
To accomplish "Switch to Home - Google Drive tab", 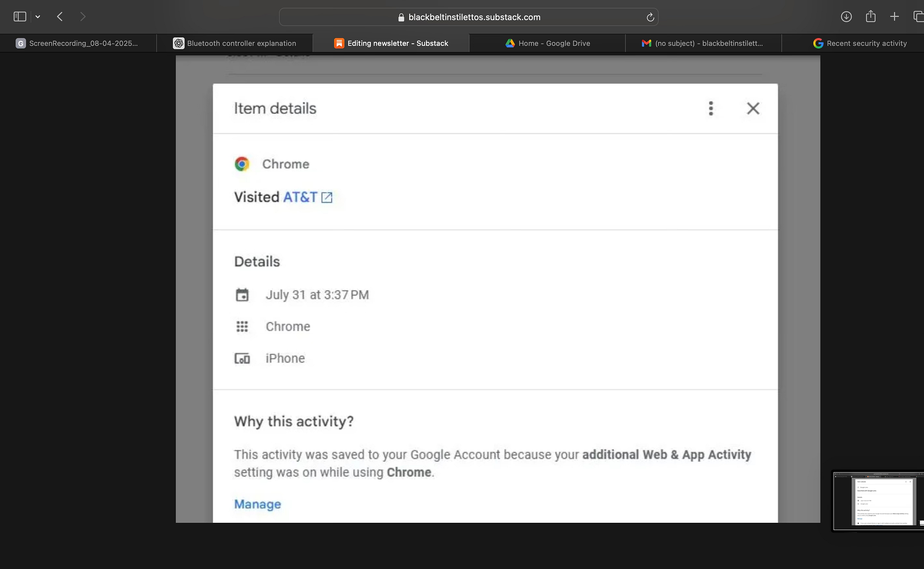I will (547, 43).
